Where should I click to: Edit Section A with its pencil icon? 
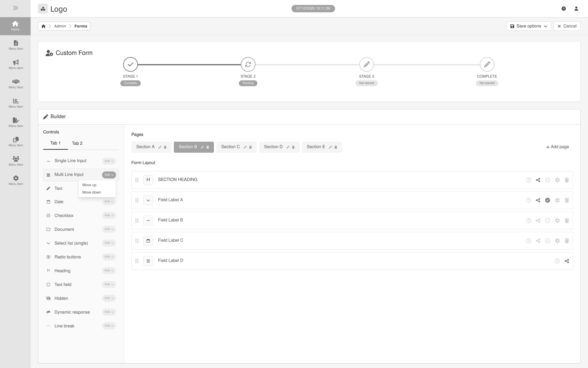coord(160,147)
